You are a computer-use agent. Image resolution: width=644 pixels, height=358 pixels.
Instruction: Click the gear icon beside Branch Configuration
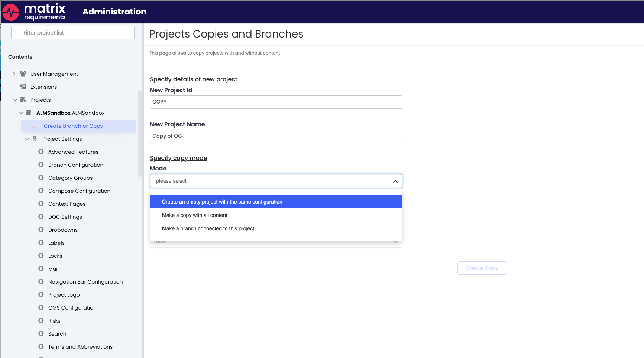(41, 165)
